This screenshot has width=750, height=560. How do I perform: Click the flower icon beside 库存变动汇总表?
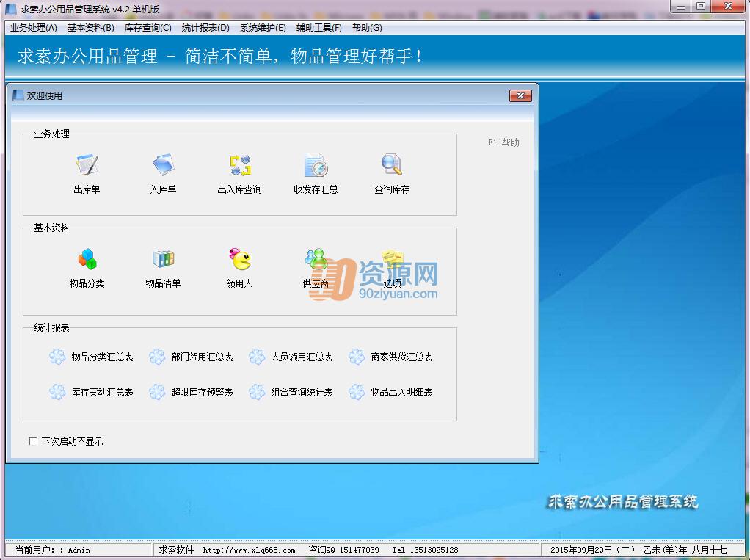coord(57,392)
